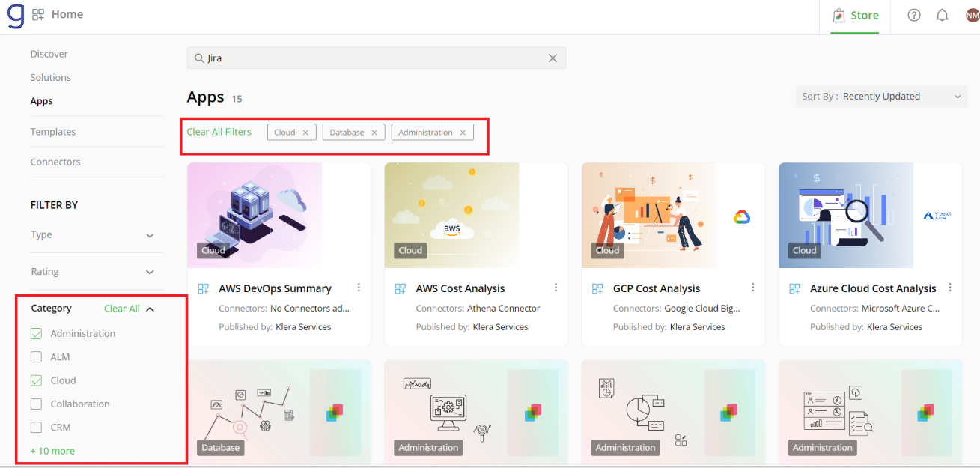Screen dimensions: 980x468
Task: Remove the Cloud filter chip
Action: coord(305,133)
